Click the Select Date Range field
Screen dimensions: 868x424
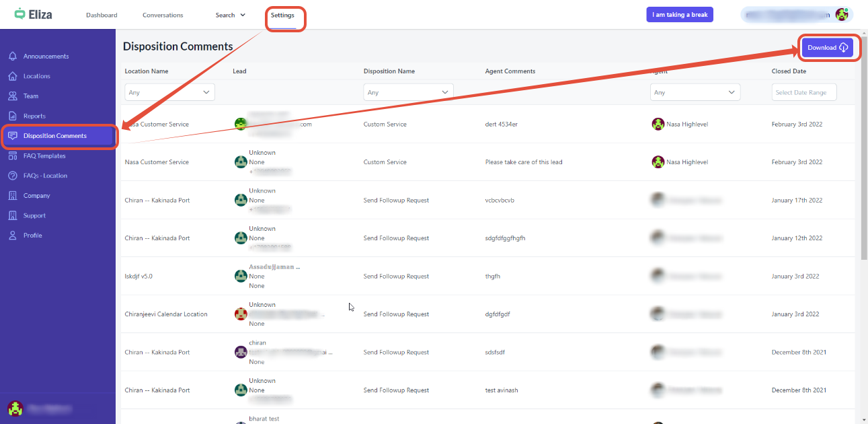point(803,92)
